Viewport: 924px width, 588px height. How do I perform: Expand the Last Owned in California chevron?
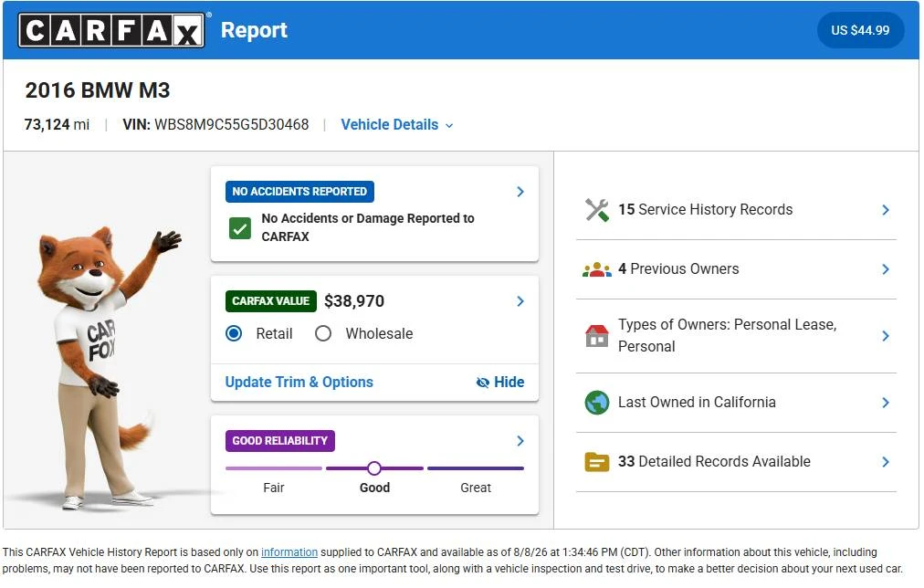pos(886,403)
